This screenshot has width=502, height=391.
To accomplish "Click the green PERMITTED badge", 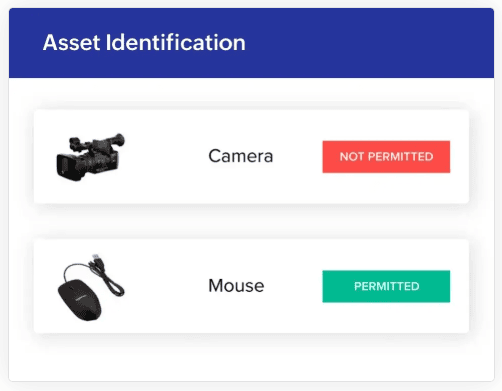I will (386, 286).
